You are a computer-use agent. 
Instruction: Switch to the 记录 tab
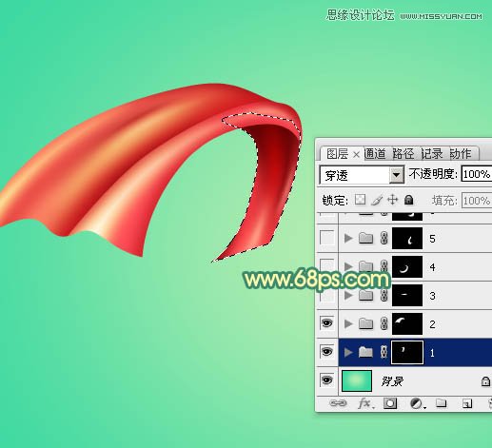click(432, 154)
